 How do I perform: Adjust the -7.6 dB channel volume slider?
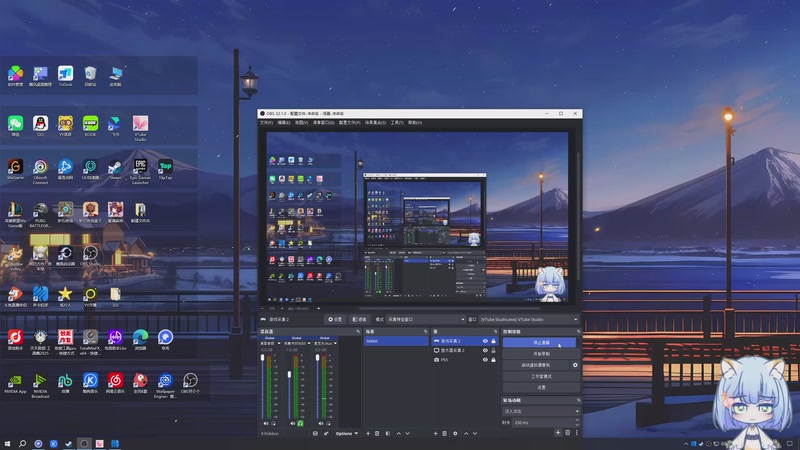click(x=289, y=388)
